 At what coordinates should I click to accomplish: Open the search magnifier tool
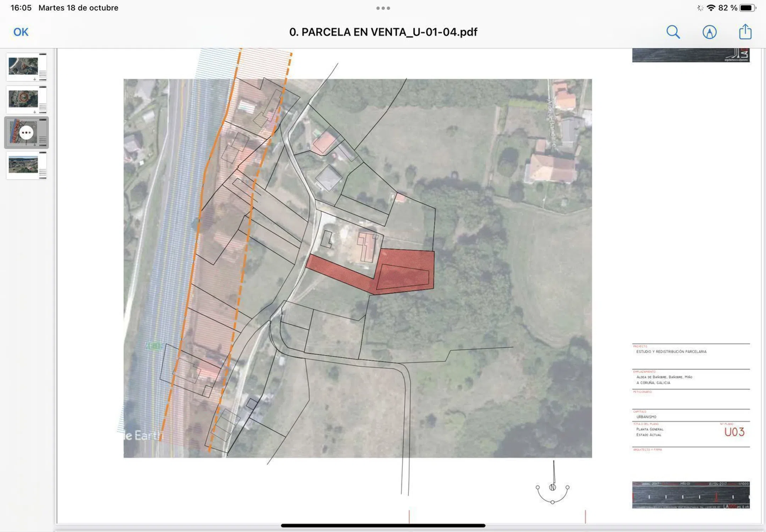pos(673,32)
